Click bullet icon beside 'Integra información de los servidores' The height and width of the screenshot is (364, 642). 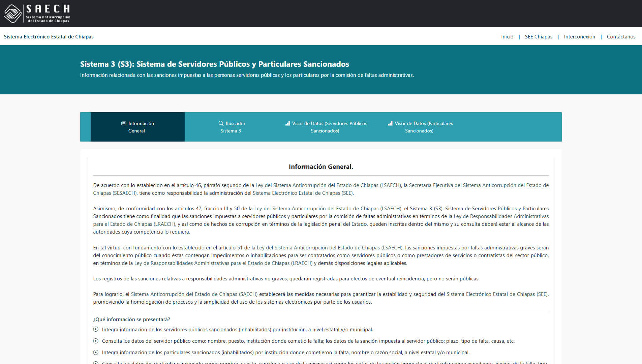click(96, 329)
